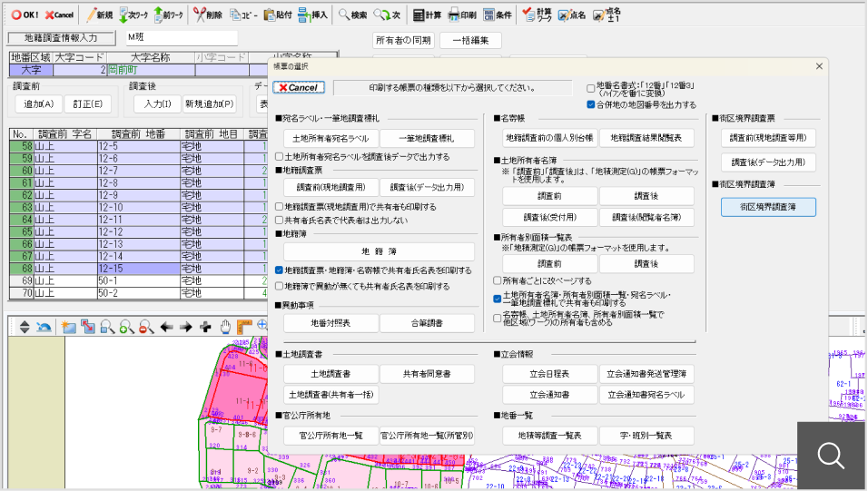Click the left arrow on map toolbar
This screenshot has width=868, height=491.
point(166,326)
